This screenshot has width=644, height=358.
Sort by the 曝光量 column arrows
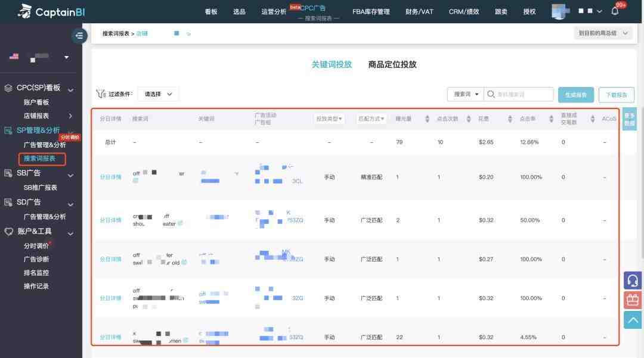[x=427, y=119]
